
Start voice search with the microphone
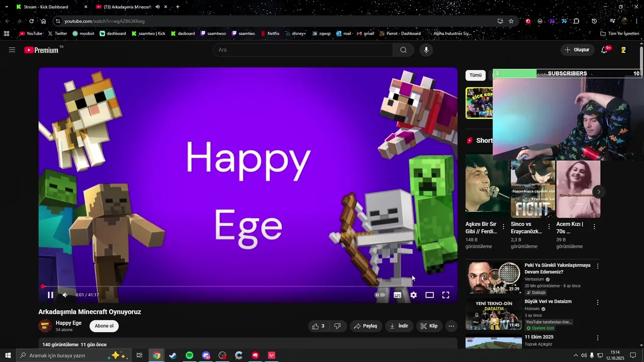[426, 50]
